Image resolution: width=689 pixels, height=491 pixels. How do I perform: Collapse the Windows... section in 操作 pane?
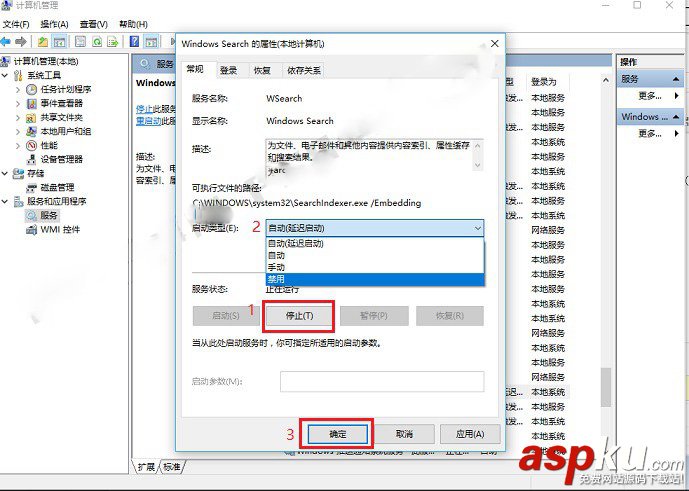point(676,117)
